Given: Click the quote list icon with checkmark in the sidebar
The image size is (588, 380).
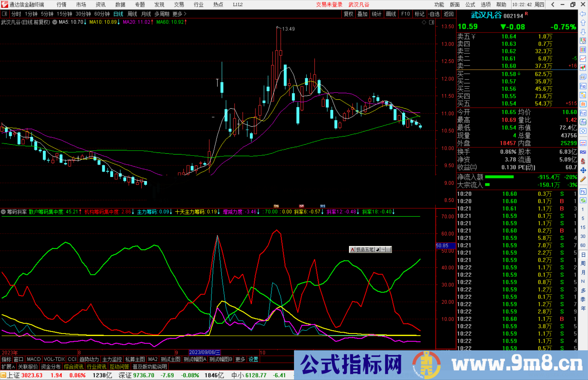Looking at the screenshot, I should (x=583, y=41).
